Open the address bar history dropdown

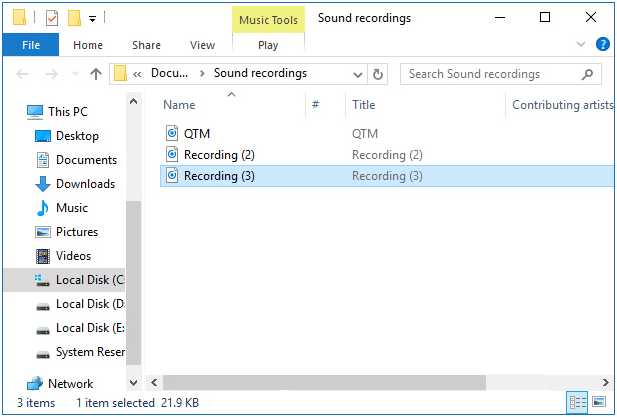point(357,74)
